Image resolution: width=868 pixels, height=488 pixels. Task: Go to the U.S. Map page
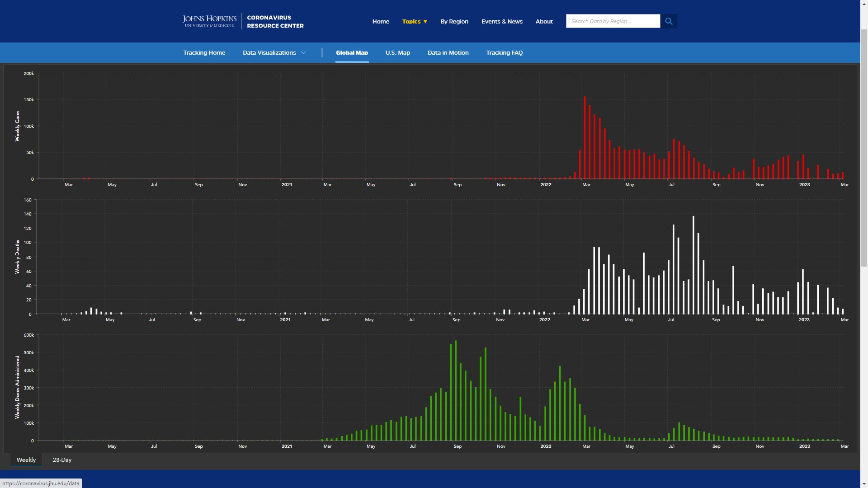397,53
